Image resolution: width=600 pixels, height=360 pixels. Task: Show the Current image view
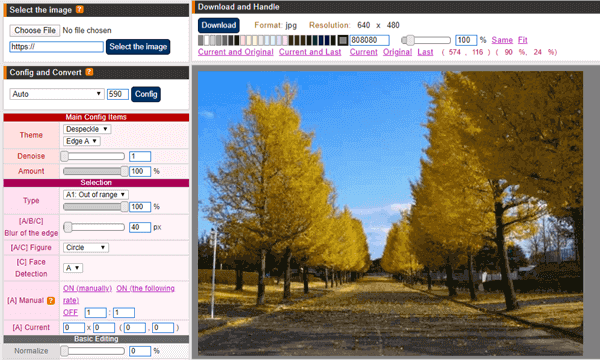tap(364, 52)
